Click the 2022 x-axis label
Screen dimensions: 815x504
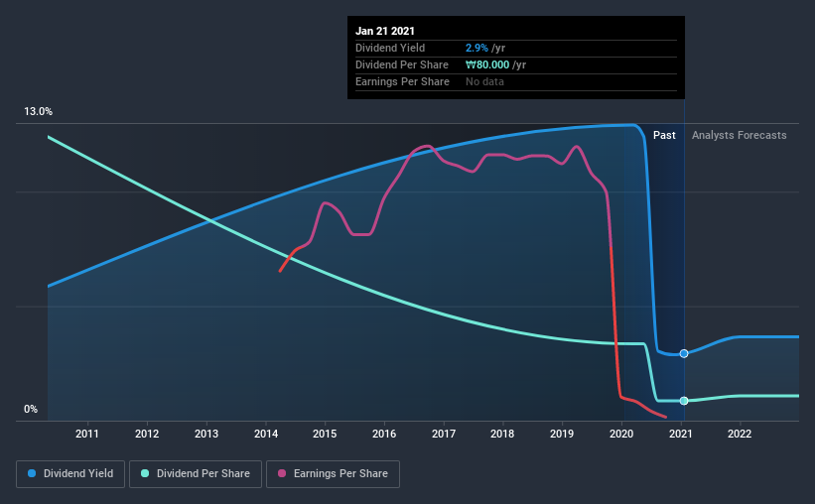740,434
